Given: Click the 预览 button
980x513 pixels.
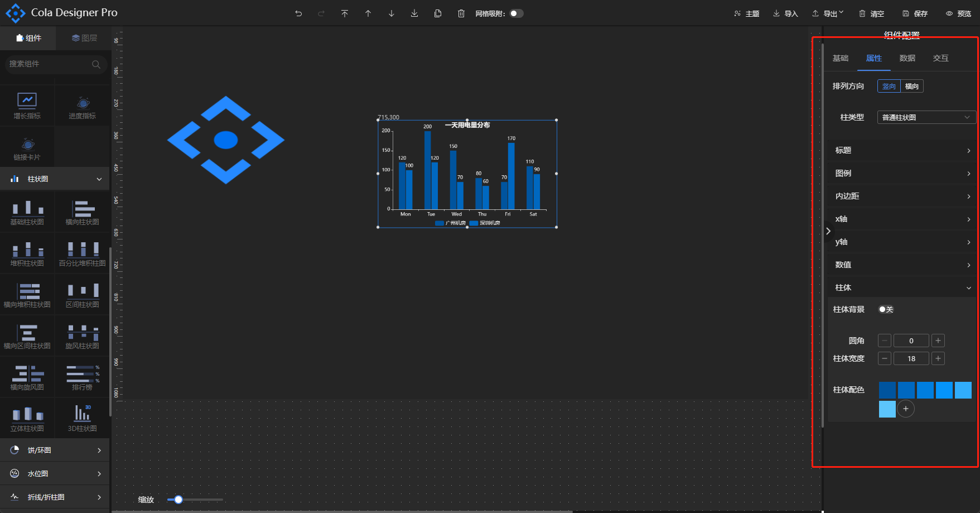Looking at the screenshot, I should pyautogui.click(x=959, y=13).
